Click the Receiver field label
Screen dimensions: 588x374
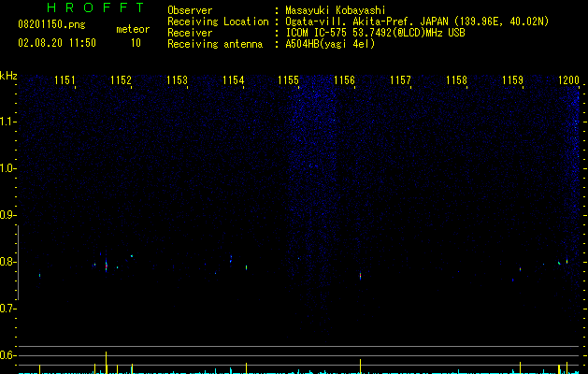(x=190, y=33)
